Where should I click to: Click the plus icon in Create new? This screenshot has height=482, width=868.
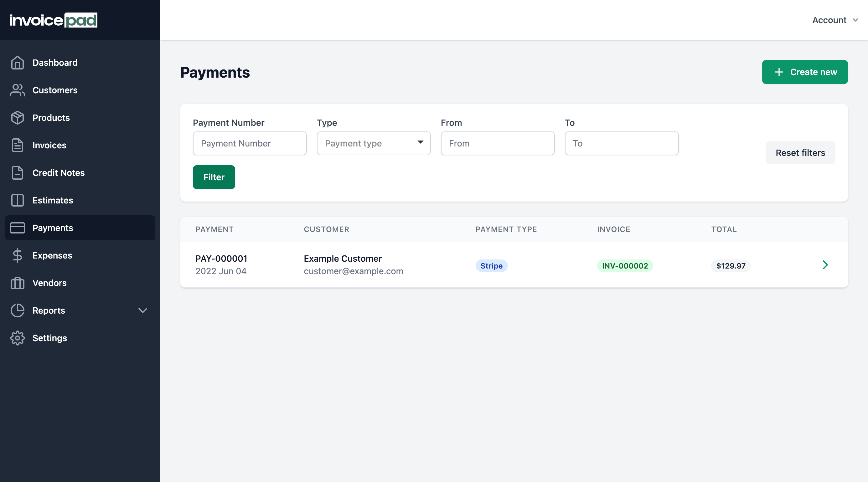pos(779,72)
